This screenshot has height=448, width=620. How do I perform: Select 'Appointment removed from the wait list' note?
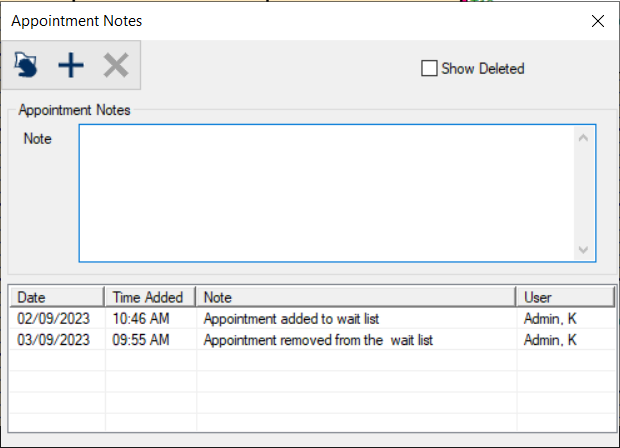[318, 340]
